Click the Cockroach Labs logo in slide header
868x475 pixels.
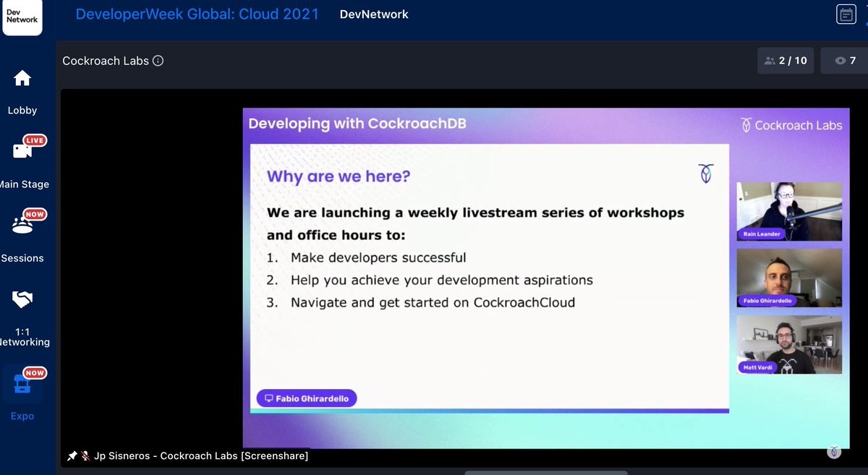791,125
